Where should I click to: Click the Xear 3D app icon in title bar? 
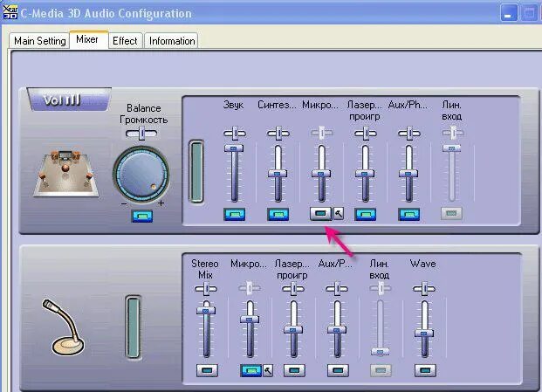coord(10,11)
